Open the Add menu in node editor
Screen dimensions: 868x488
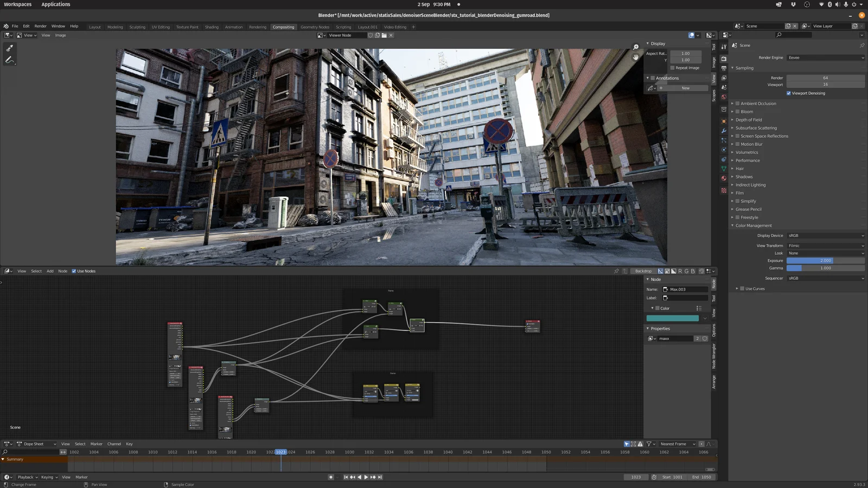coord(50,271)
